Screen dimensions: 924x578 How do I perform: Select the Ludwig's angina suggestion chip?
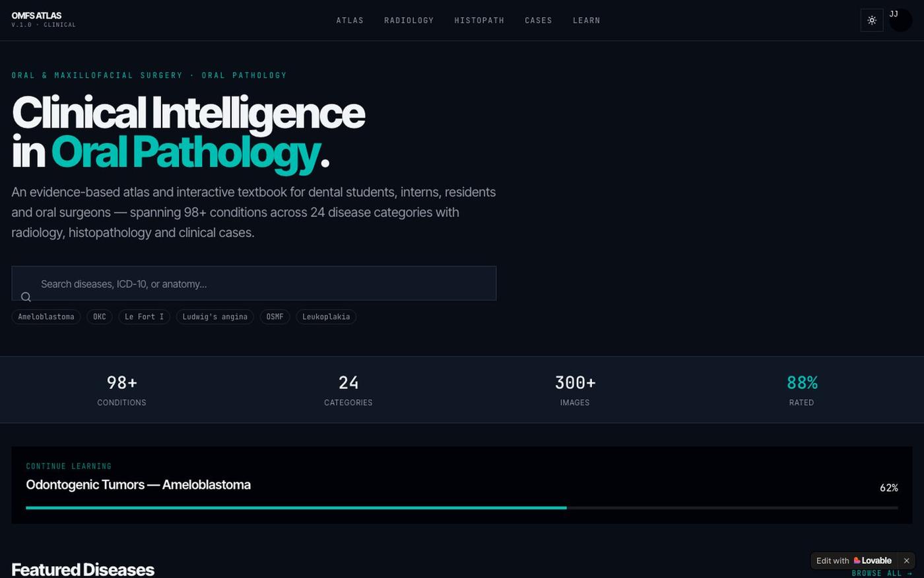[215, 317]
